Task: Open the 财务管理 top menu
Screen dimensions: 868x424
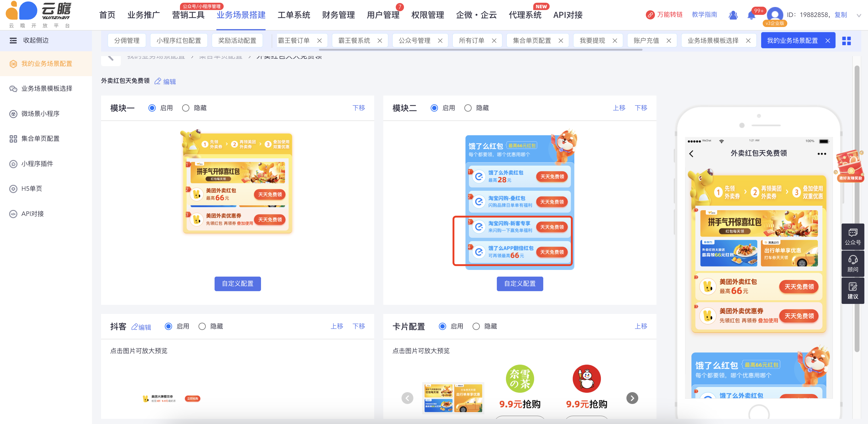Action: pyautogui.click(x=338, y=15)
